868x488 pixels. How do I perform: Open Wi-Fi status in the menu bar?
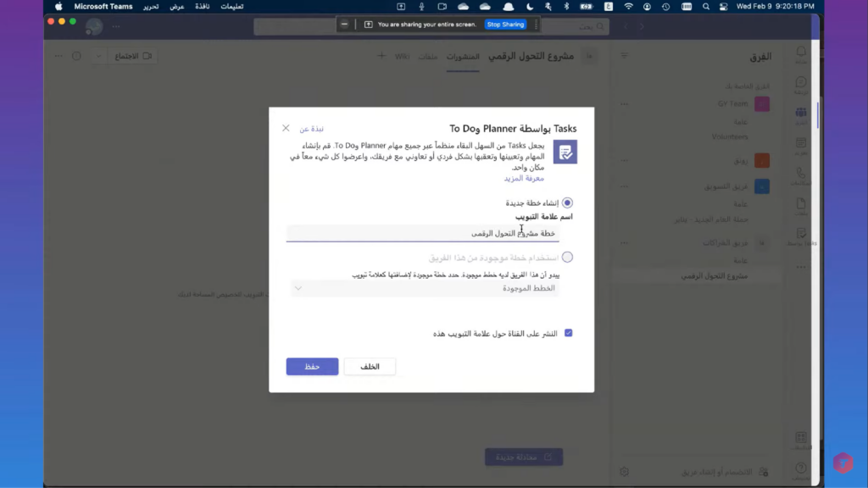point(628,7)
